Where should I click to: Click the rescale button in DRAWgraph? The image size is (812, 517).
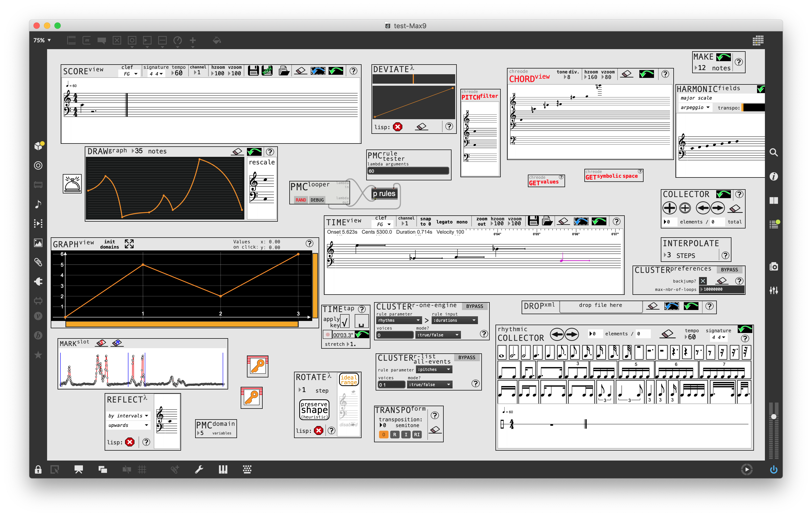(262, 162)
